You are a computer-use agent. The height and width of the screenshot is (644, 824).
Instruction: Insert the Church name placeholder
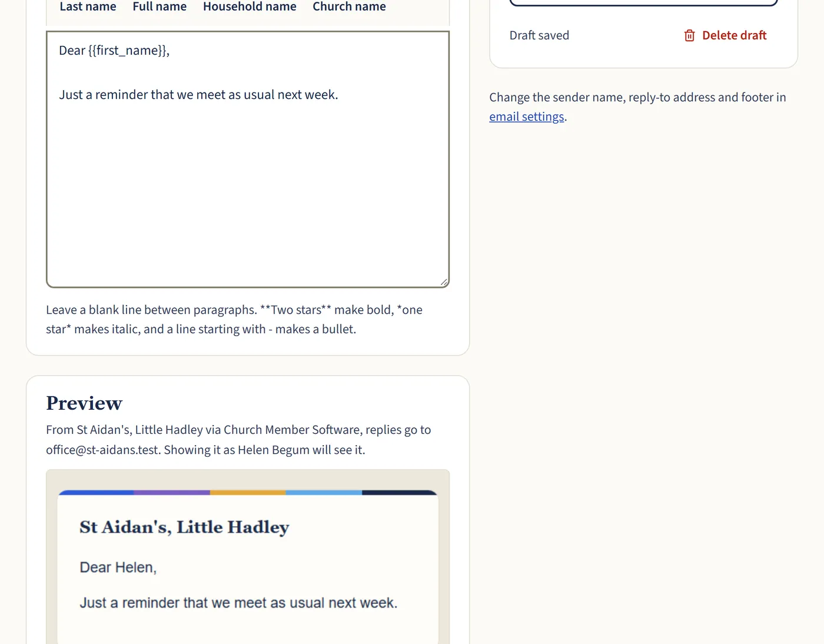(x=349, y=6)
